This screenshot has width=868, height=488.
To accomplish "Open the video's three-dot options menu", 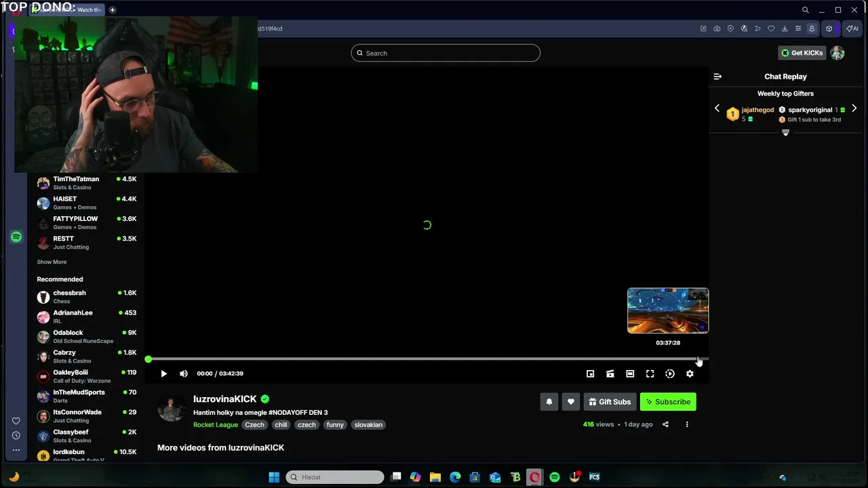I will point(687,424).
